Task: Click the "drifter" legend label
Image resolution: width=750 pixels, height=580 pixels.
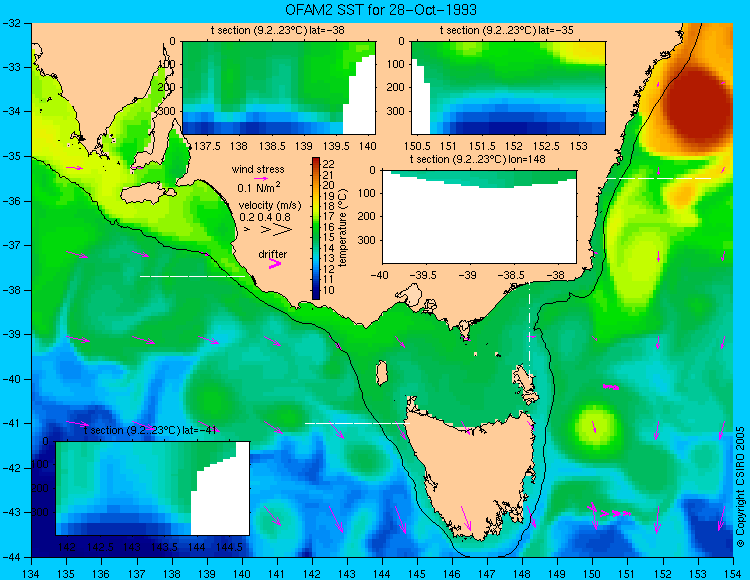Action: coord(273,254)
